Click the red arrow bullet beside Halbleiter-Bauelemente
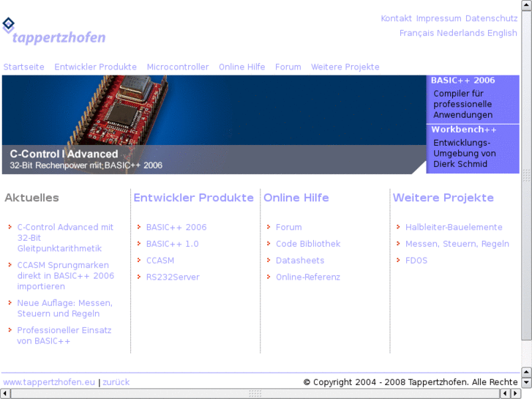The height and width of the screenshot is (399, 532). click(x=398, y=227)
